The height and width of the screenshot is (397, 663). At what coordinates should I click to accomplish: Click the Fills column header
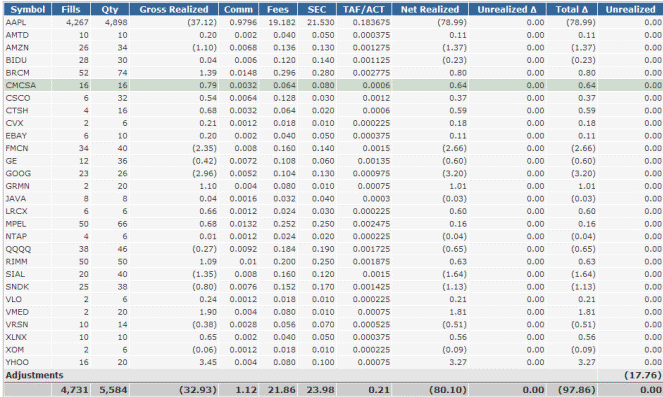[71, 9]
